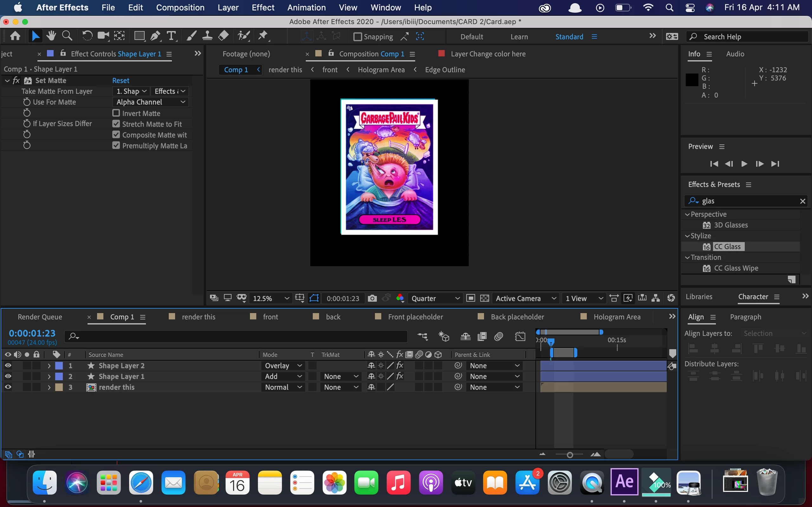This screenshot has height=507, width=812.
Task: Expand the render this layer properties
Action: pyautogui.click(x=49, y=387)
